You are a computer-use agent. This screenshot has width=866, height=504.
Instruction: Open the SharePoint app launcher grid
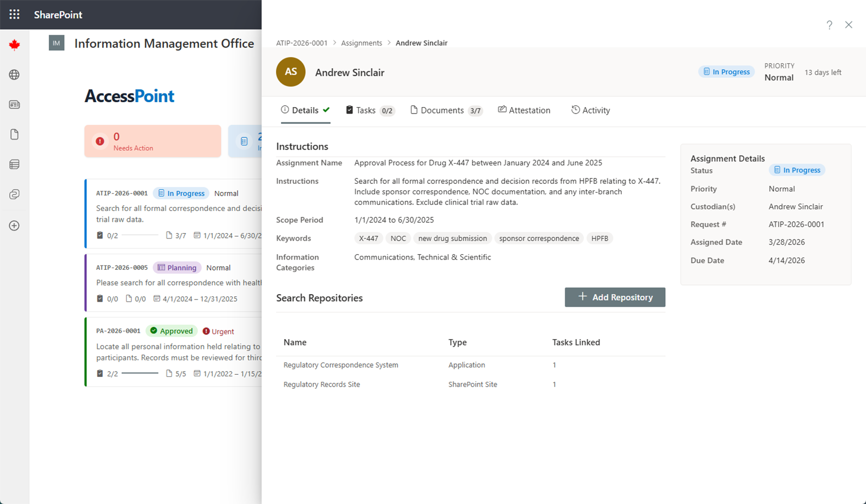click(14, 14)
